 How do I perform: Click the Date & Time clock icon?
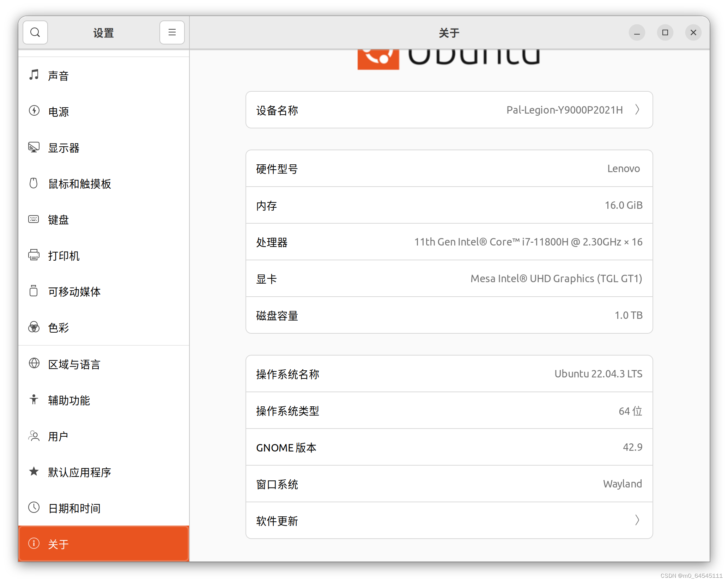[x=34, y=508]
